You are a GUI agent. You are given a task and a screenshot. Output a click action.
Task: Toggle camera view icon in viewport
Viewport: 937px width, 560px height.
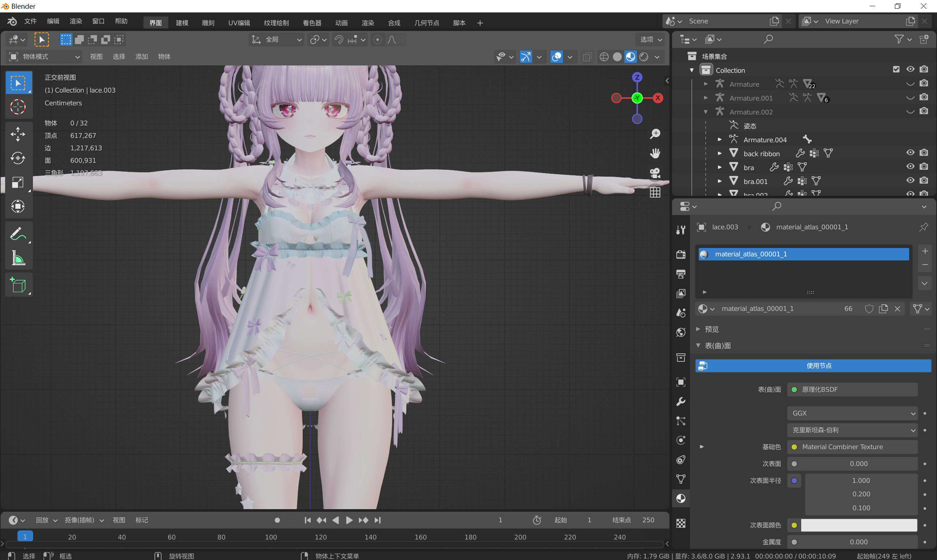(x=655, y=173)
